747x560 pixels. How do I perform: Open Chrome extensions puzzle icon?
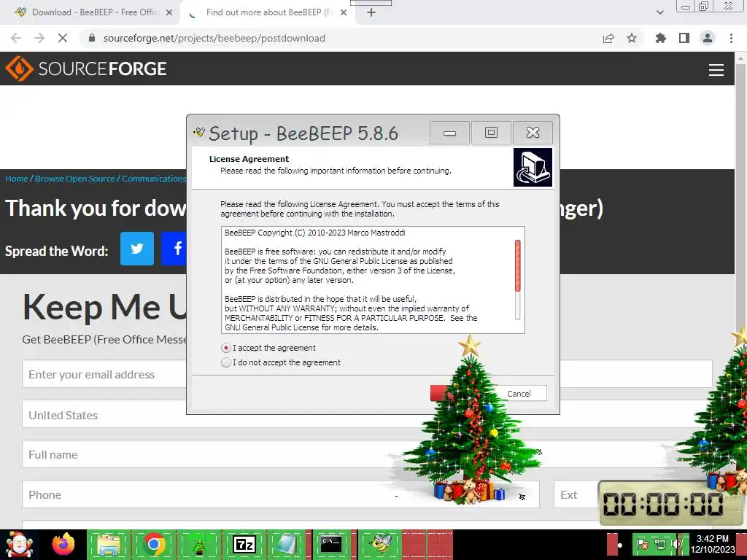(661, 38)
